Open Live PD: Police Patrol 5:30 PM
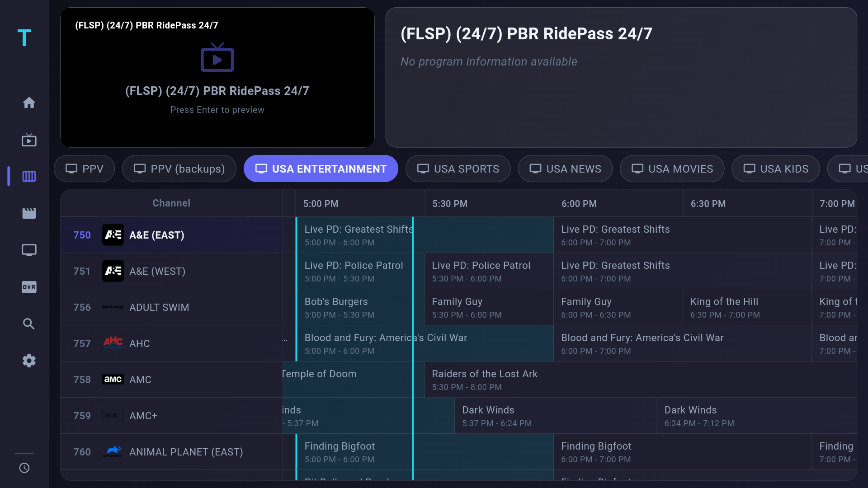The height and width of the screenshot is (488, 868). pyautogui.click(x=489, y=271)
